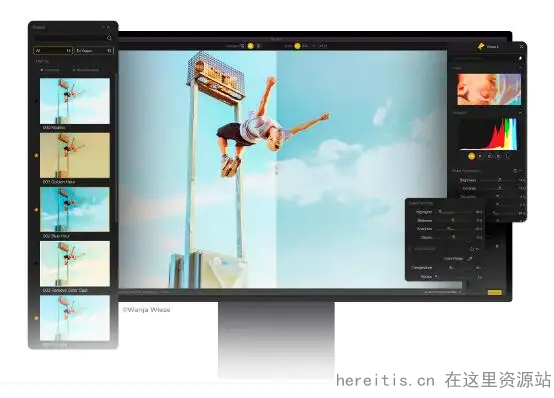The image size is (554, 398).
Task: Open the 'All' presets category dropdown
Action: tap(53, 51)
